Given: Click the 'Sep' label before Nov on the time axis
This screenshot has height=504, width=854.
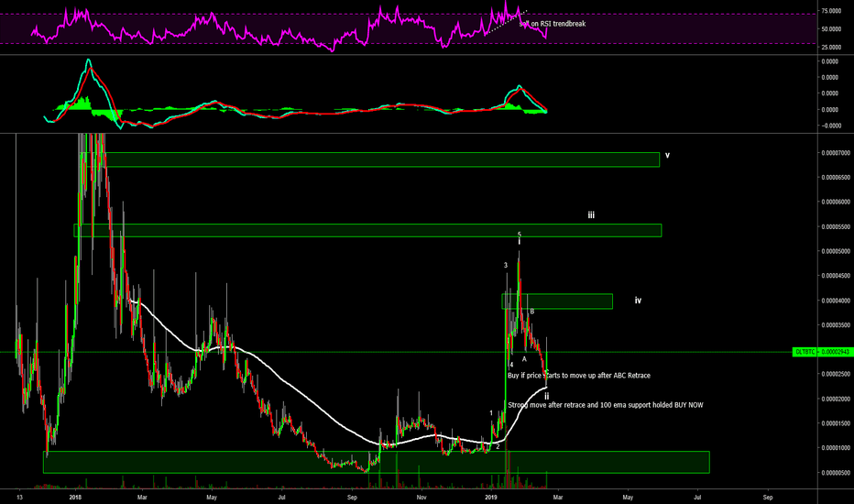Looking at the screenshot, I should pos(352,498).
